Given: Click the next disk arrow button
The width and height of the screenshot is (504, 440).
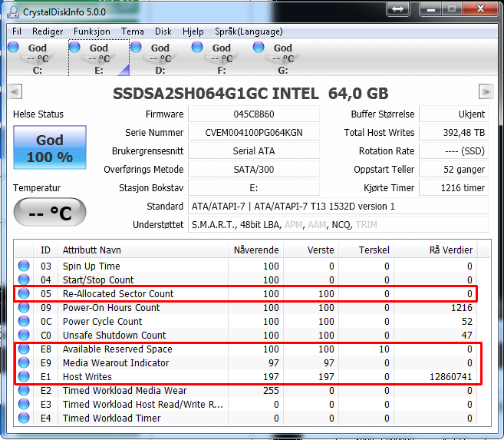Looking at the screenshot, I should 486,92.
